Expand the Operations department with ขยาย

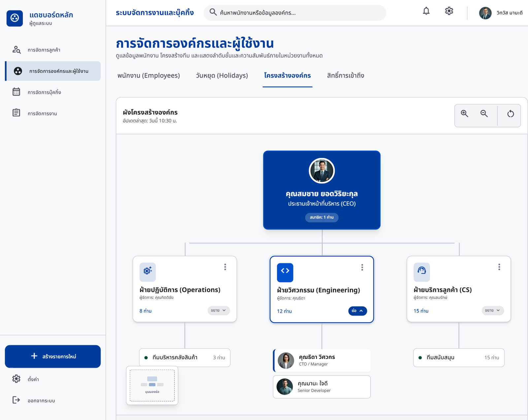218,310
